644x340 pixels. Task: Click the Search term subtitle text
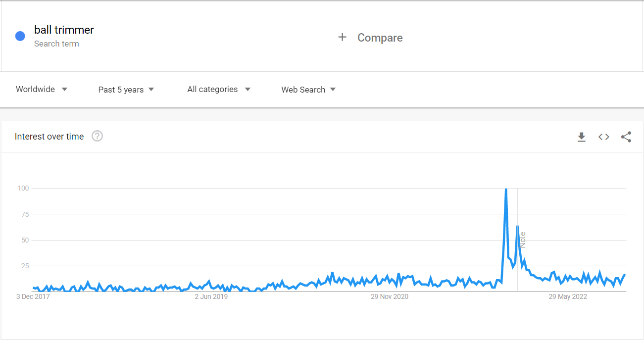56,44
